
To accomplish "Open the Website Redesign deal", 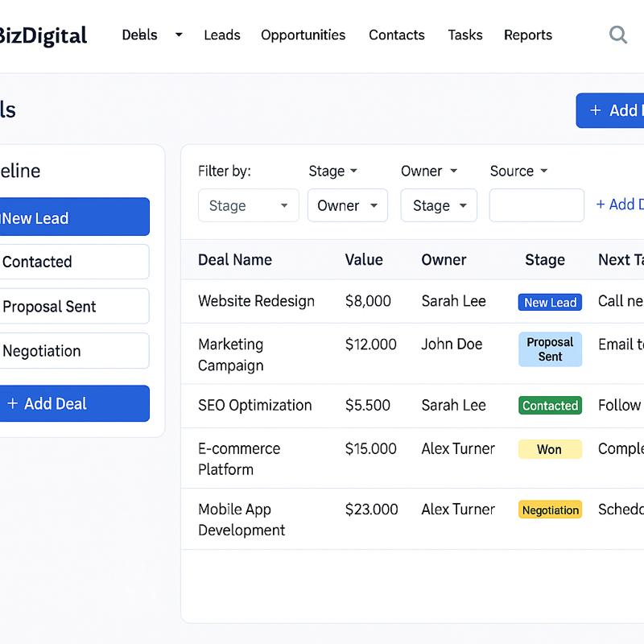I will coord(256,301).
